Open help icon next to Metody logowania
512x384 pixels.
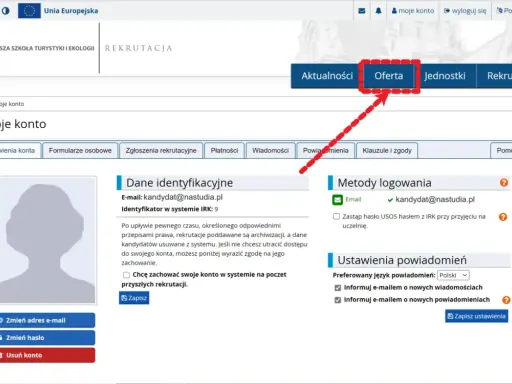504,183
